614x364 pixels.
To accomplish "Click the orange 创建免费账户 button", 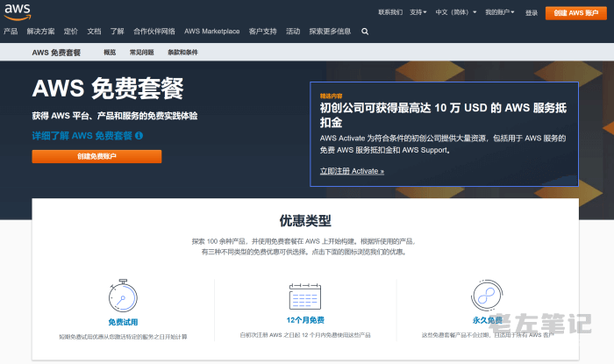I will 96,156.
